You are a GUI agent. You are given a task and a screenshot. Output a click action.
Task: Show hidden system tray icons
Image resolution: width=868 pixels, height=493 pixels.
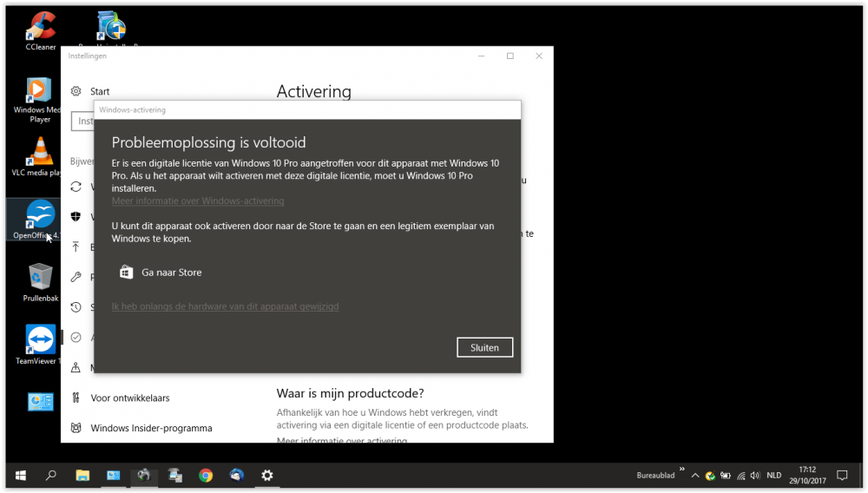tap(695, 476)
